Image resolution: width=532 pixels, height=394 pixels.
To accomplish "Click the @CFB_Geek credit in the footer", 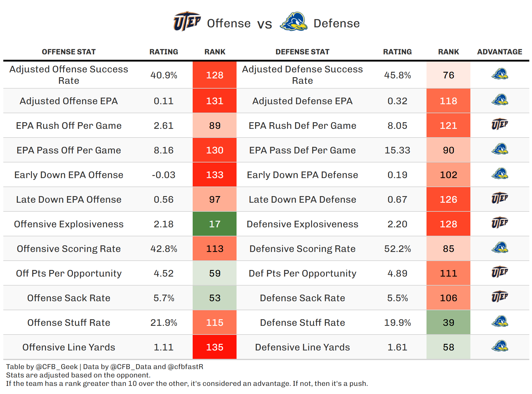I will [57, 367].
